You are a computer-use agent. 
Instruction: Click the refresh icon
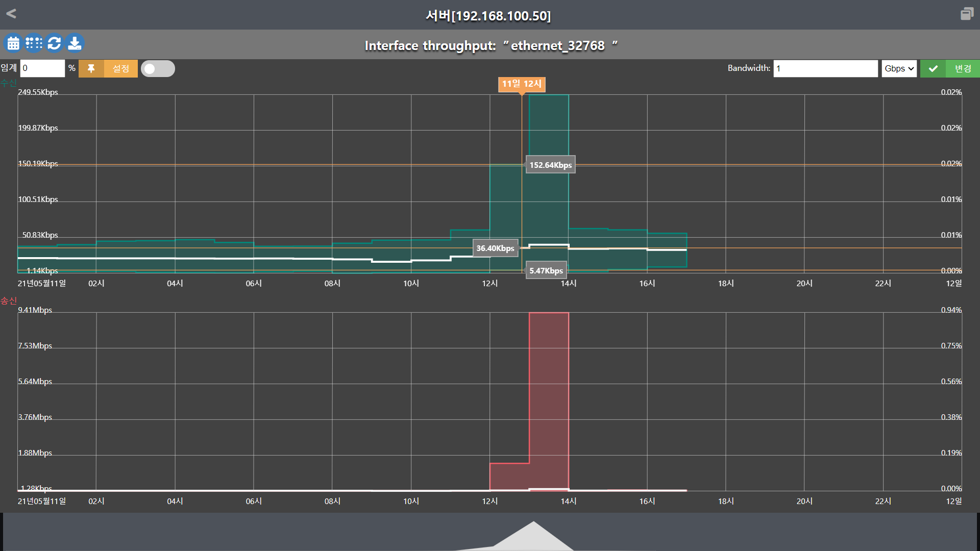pyautogui.click(x=54, y=43)
